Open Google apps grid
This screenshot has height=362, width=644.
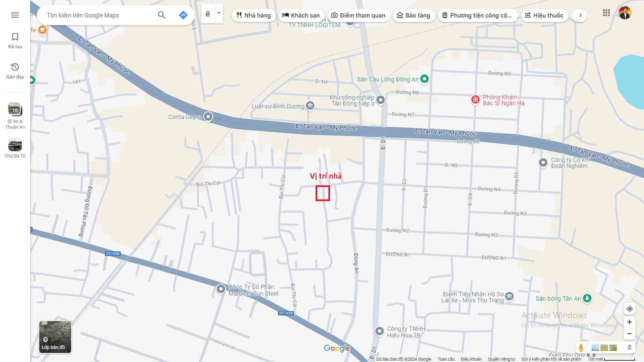(606, 13)
